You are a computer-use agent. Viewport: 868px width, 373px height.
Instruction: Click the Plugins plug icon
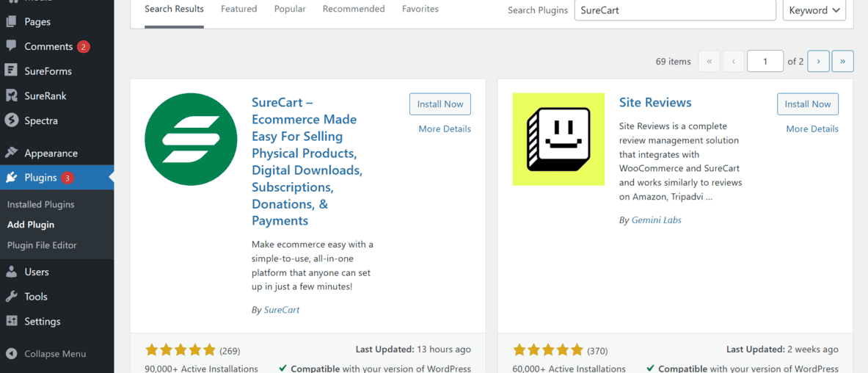click(x=11, y=178)
